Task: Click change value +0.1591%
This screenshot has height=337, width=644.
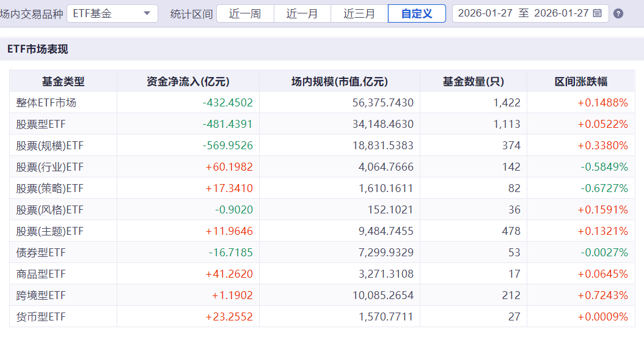Action: [x=603, y=210]
